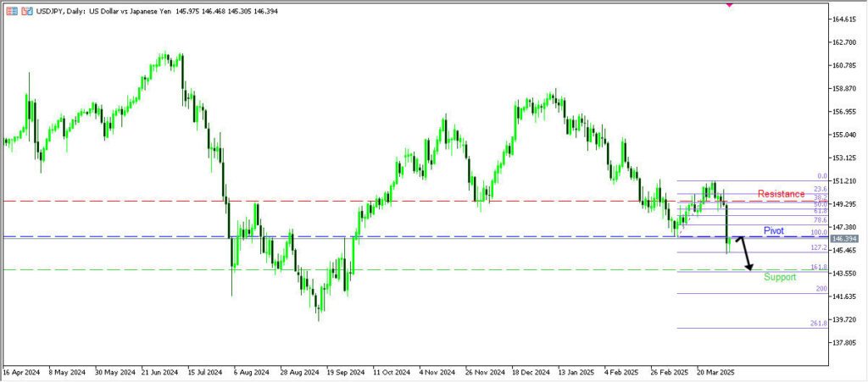Click the 200 Fibonacci level label
Screen dimensions: 868x382
pyautogui.click(x=821, y=289)
